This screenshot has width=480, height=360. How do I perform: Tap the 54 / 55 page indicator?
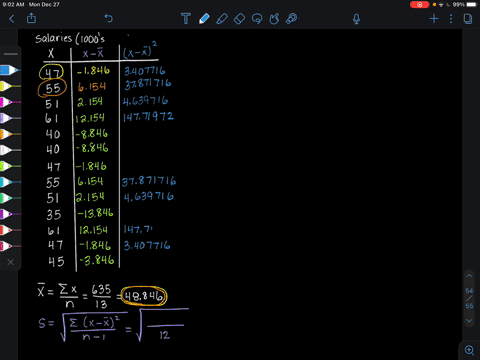[469, 298]
